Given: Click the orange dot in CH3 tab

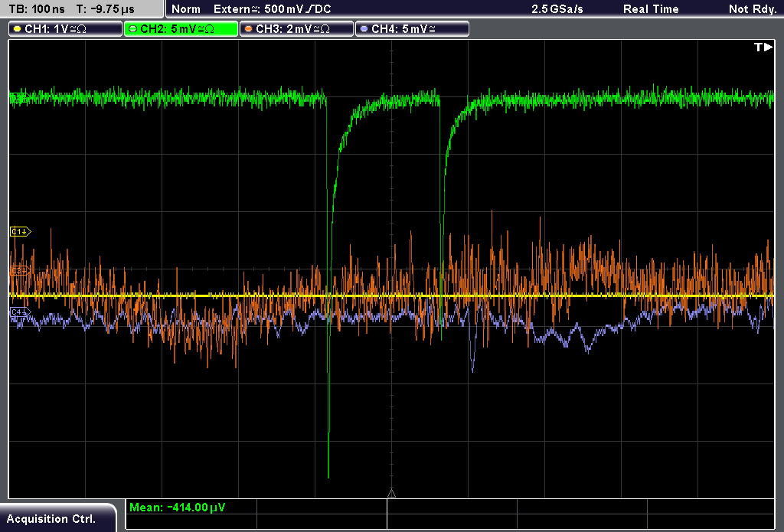Looking at the screenshot, I should pyautogui.click(x=249, y=29).
